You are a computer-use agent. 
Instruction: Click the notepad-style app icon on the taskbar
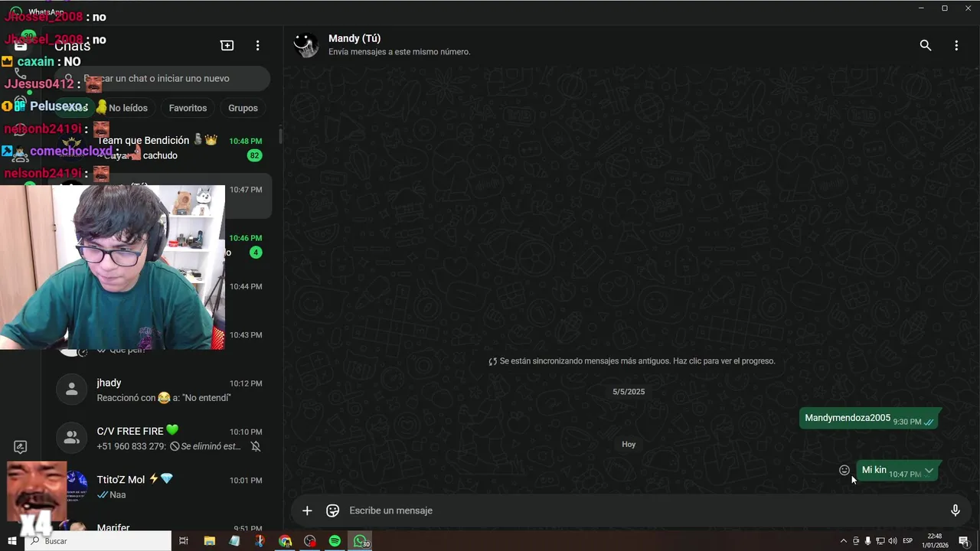point(234,541)
